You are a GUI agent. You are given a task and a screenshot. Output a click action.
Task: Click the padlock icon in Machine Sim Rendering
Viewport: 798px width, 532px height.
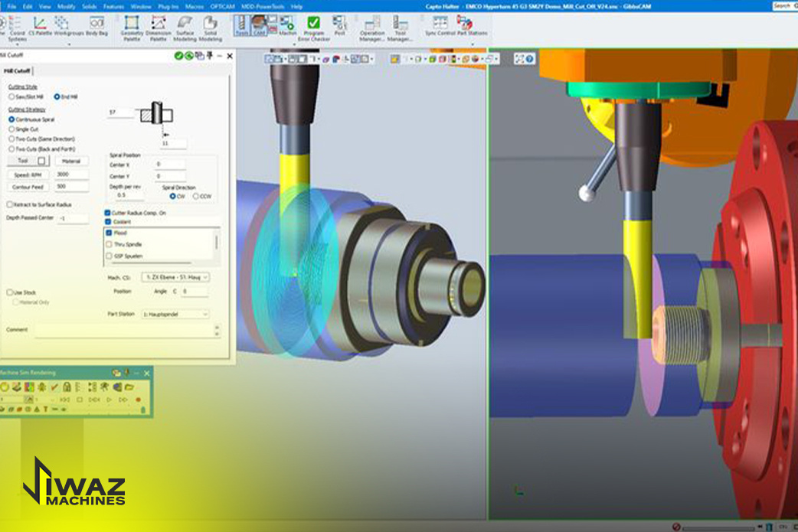click(67, 387)
